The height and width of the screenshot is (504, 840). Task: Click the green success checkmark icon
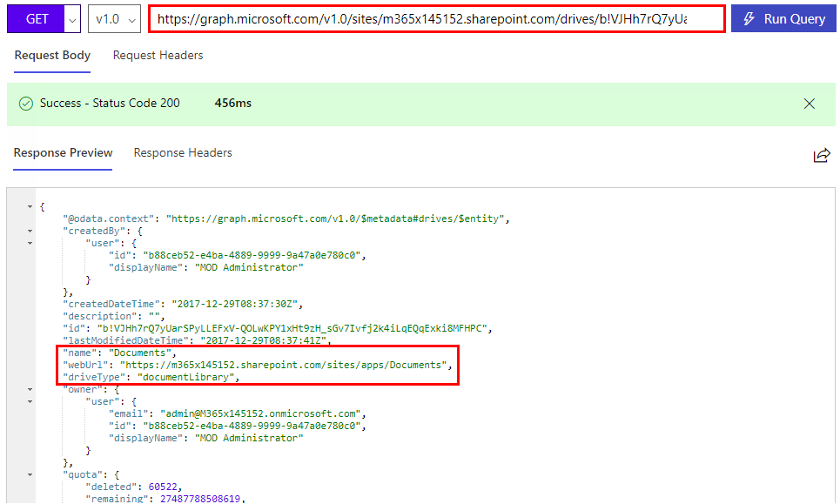[26, 104]
